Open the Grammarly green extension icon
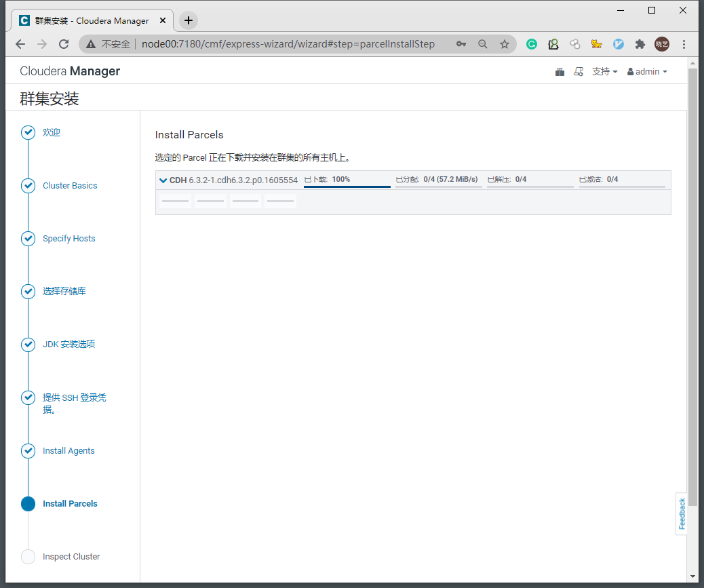Viewport: 704px width, 588px height. (532, 44)
